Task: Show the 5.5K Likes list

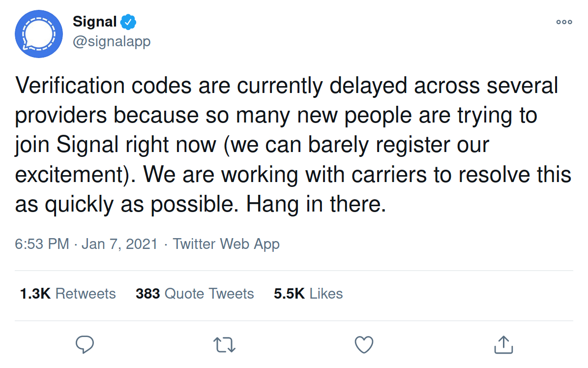Action: [308, 294]
